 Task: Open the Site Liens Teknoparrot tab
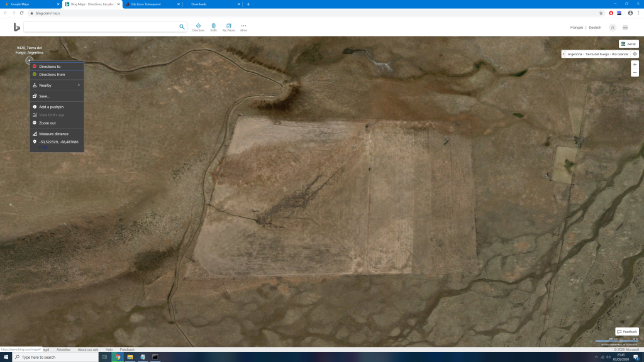pyautogui.click(x=152, y=4)
